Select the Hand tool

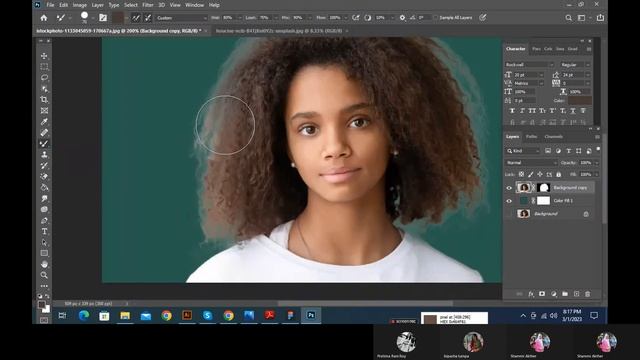[x=44, y=264]
